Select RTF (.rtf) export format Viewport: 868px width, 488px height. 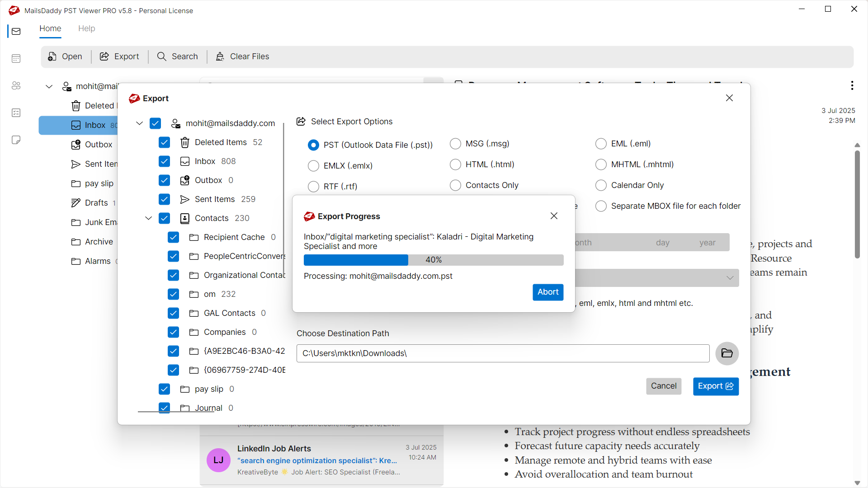coord(313,187)
